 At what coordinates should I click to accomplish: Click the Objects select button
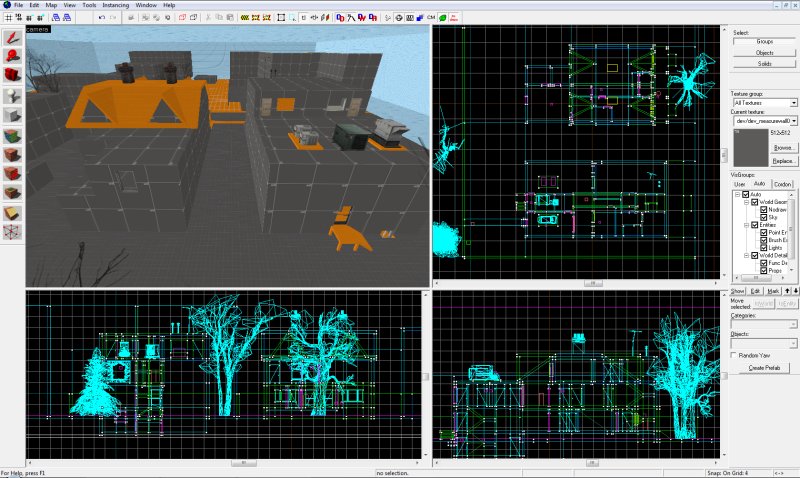(x=764, y=53)
